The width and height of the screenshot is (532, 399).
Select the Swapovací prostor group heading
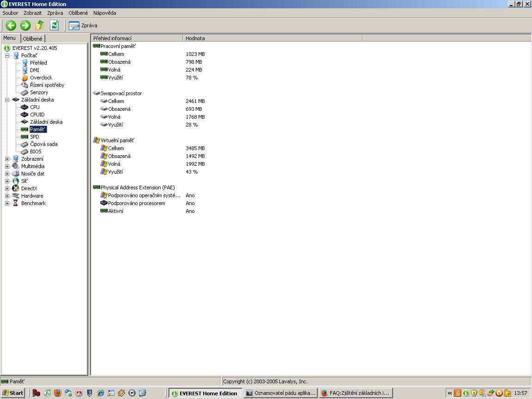pos(121,93)
